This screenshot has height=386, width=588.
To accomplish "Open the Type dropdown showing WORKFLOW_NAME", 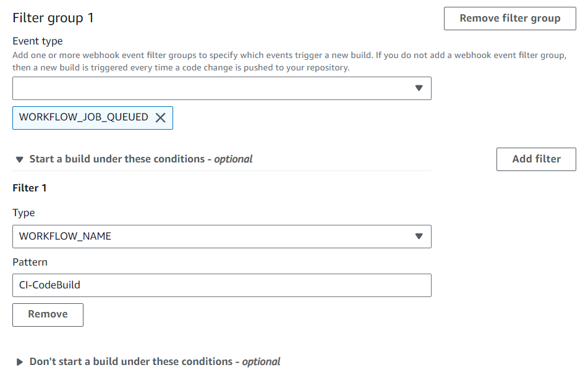I will point(221,236).
